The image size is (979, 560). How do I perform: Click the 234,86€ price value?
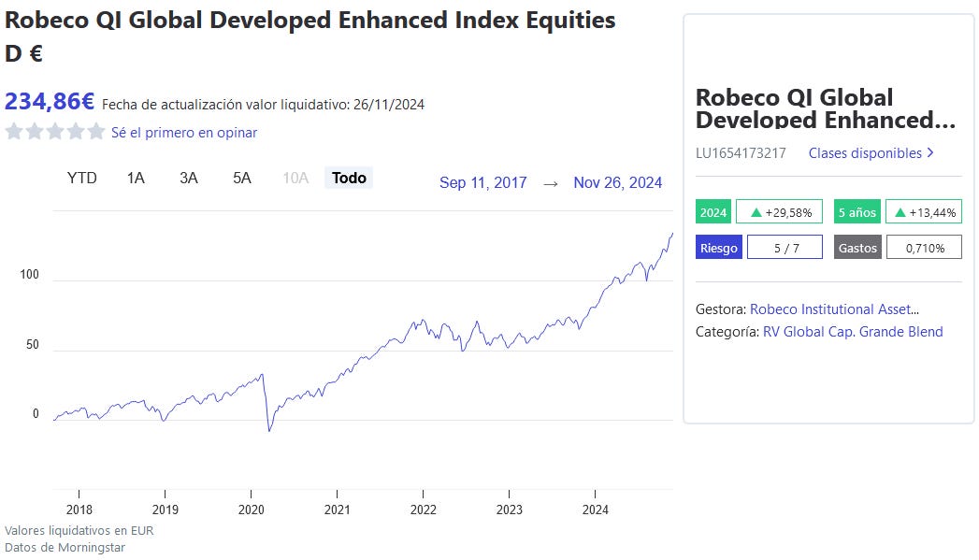[50, 101]
